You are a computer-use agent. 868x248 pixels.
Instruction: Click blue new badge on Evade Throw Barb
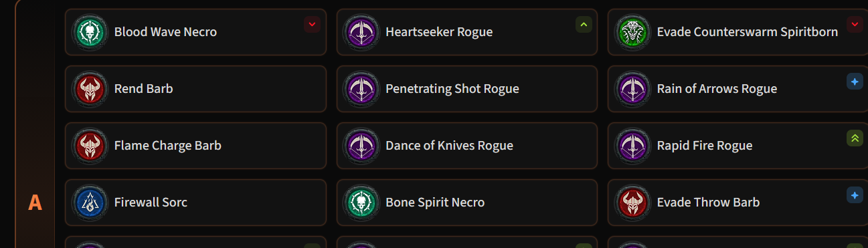(x=855, y=195)
